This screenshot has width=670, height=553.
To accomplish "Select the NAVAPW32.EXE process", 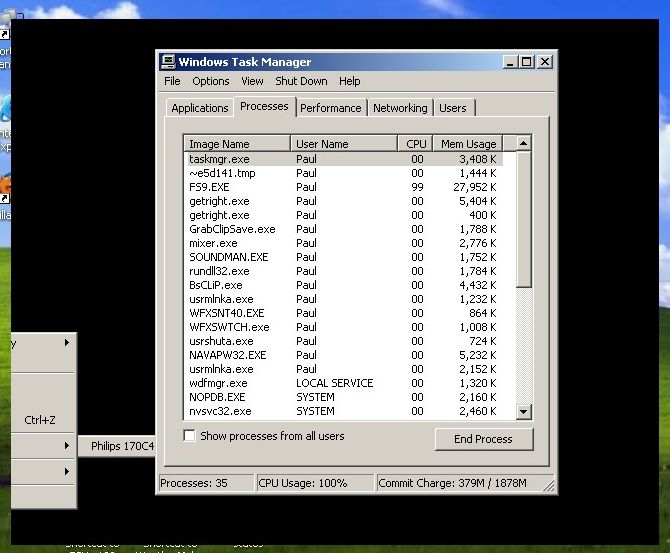I will 227,355.
